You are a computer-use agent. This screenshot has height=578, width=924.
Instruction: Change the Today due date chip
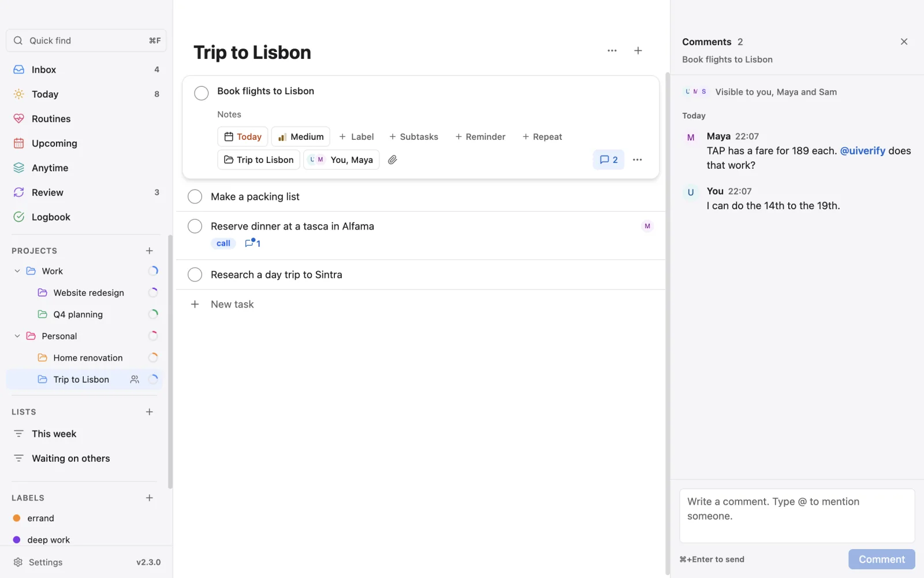(x=243, y=137)
